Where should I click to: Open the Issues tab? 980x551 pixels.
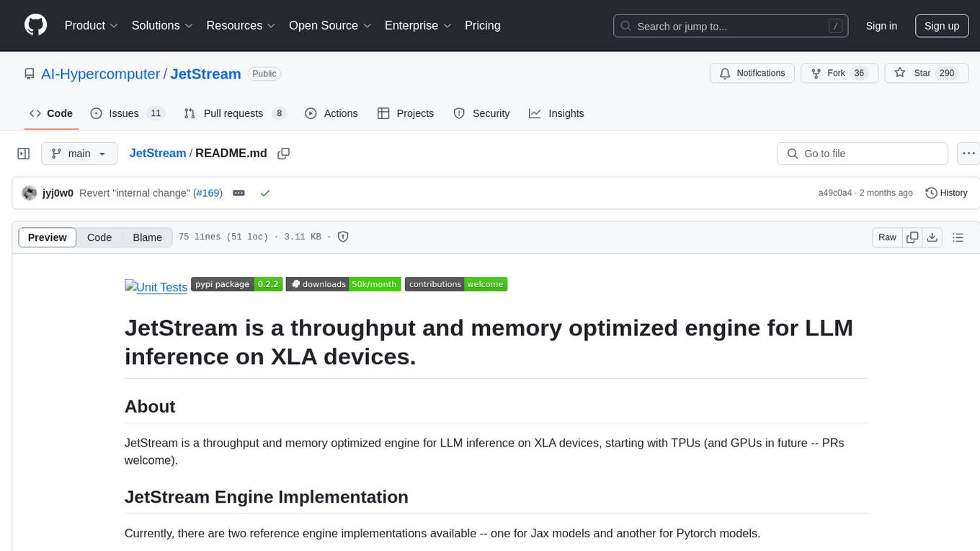128,113
